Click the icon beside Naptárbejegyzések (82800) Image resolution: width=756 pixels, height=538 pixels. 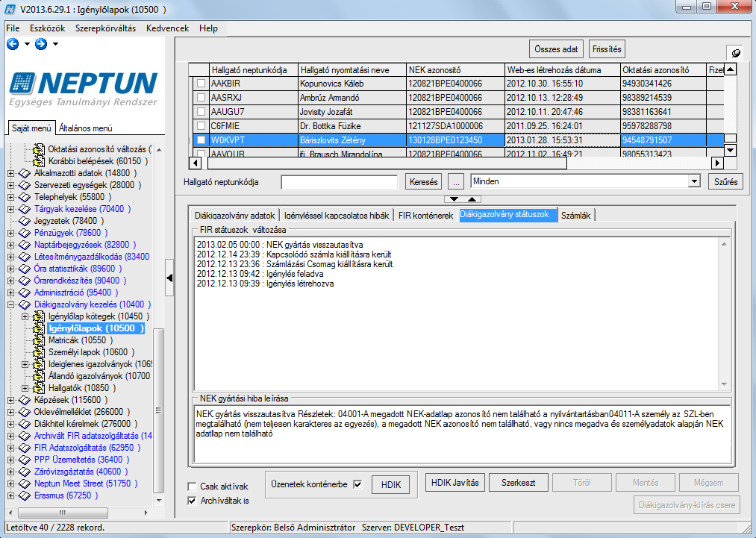pyautogui.click(x=24, y=245)
